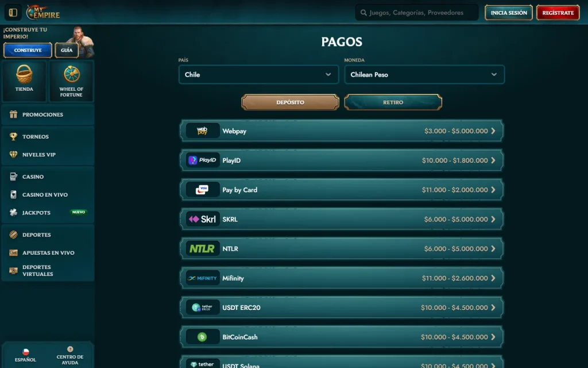Focus the Juegos, Categorías, Proveedores search field
Viewport: 588px width, 368px height.
pyautogui.click(x=417, y=13)
